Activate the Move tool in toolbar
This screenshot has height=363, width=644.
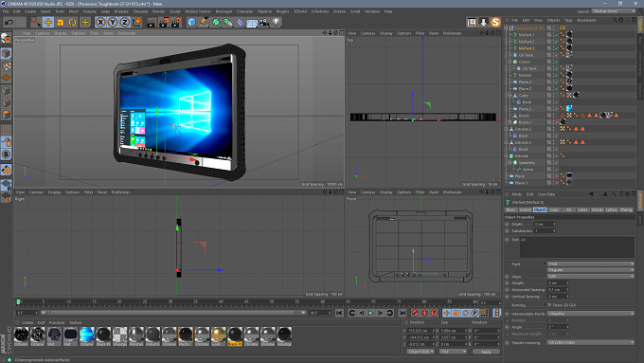(x=48, y=22)
